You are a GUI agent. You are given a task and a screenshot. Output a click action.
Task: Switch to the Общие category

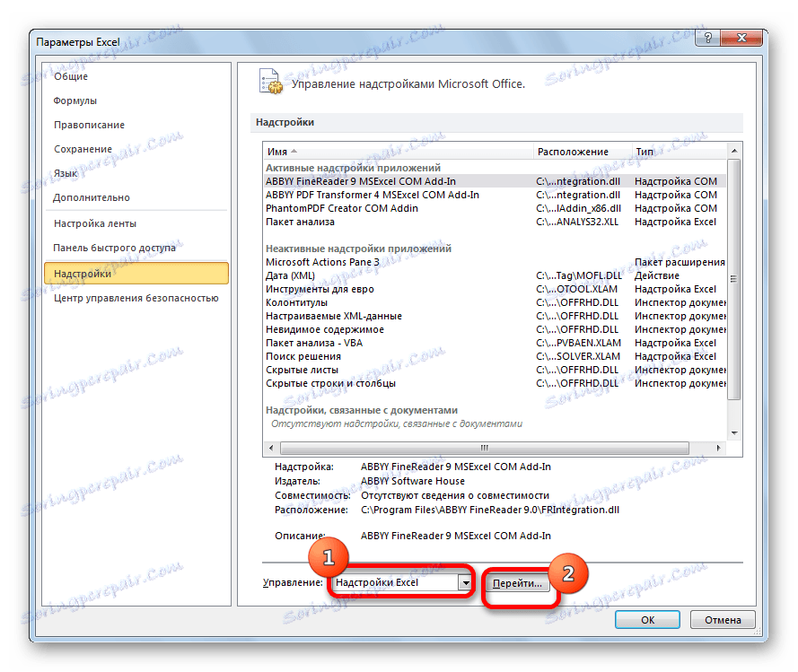click(x=68, y=76)
